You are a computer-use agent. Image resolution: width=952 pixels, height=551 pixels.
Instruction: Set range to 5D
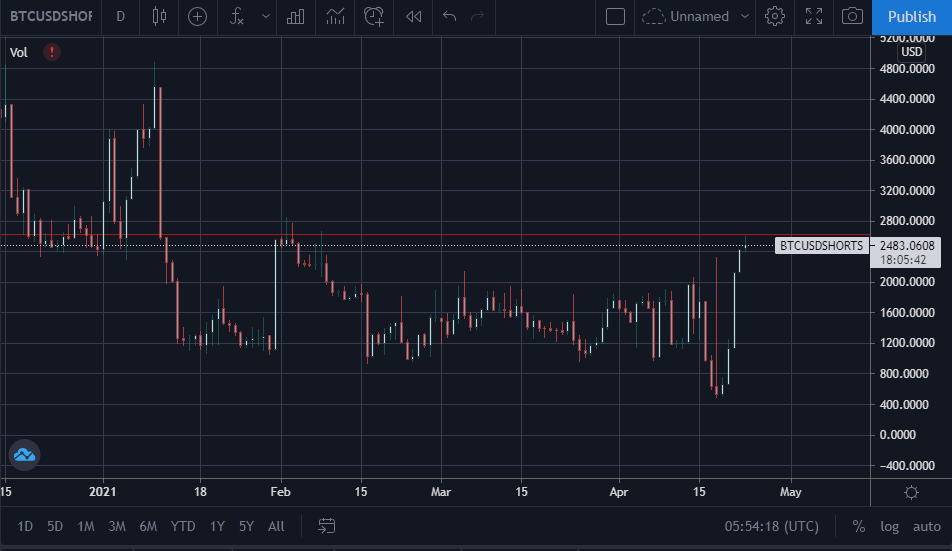click(x=55, y=526)
